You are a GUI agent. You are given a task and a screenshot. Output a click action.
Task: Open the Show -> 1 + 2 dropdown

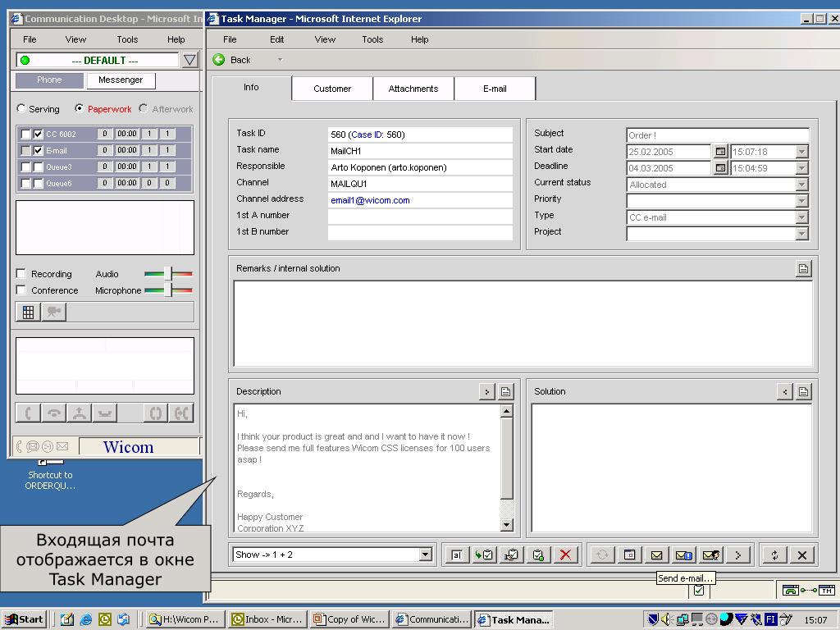point(426,555)
